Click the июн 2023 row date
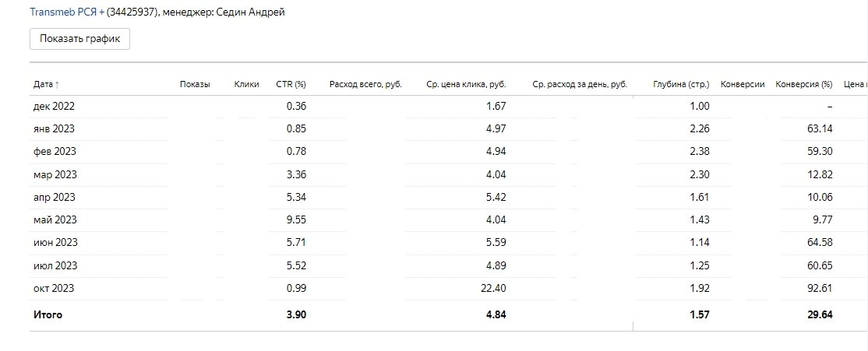 pyautogui.click(x=55, y=242)
